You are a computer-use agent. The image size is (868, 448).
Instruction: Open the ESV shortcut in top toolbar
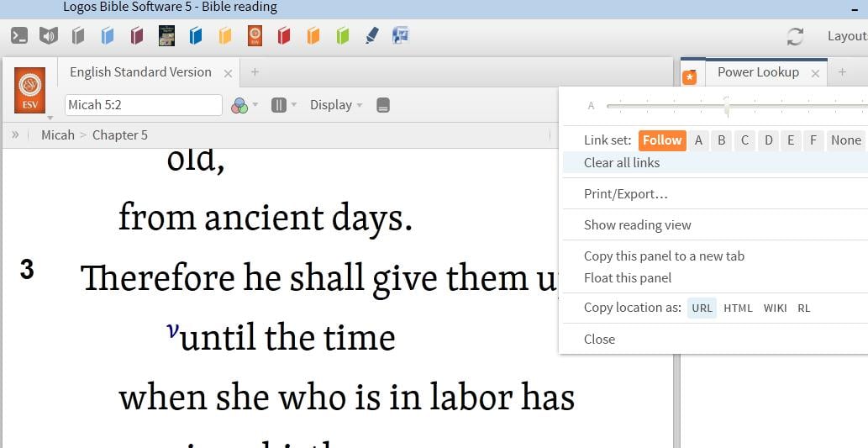255,35
